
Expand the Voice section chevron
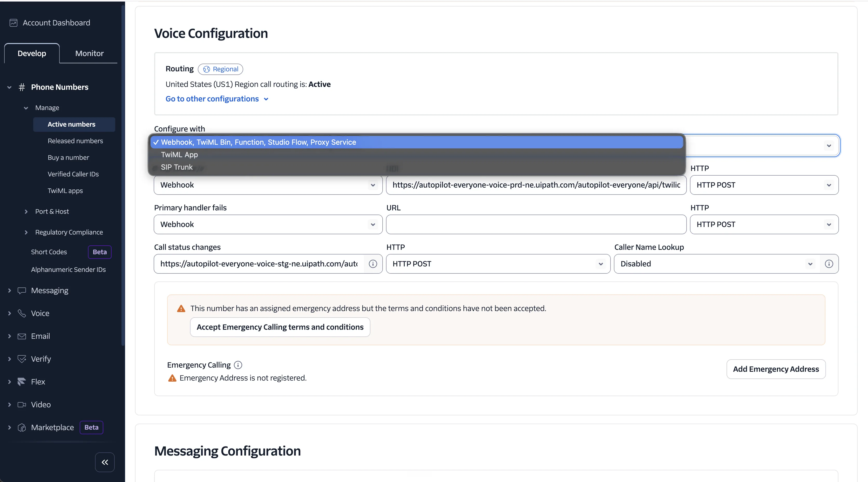[9, 313]
